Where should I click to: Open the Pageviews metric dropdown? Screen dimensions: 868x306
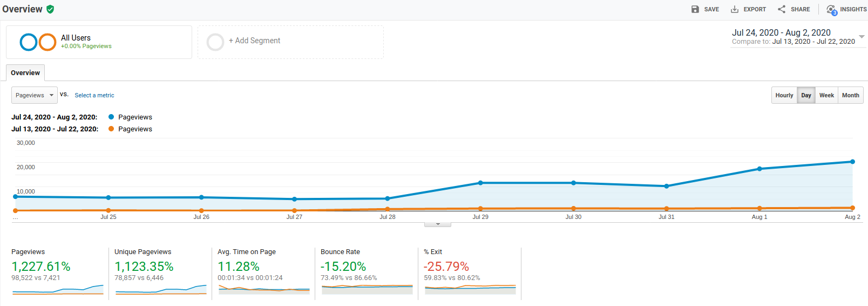tap(35, 95)
